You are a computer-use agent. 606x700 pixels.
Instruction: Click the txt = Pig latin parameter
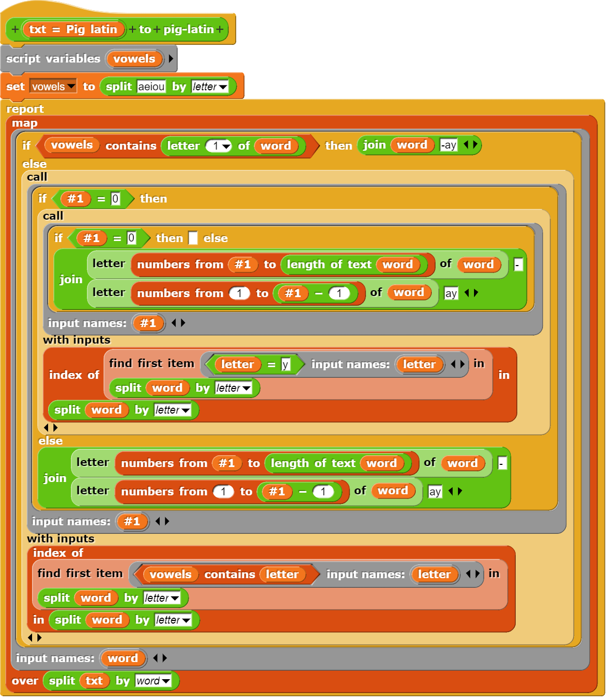[73, 29]
